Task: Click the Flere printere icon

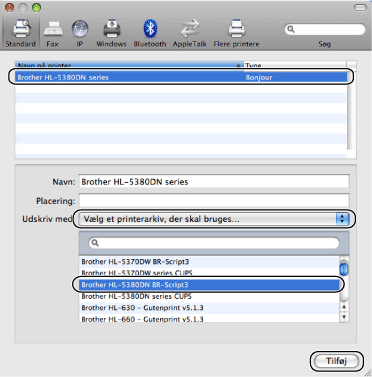Action: (x=236, y=33)
